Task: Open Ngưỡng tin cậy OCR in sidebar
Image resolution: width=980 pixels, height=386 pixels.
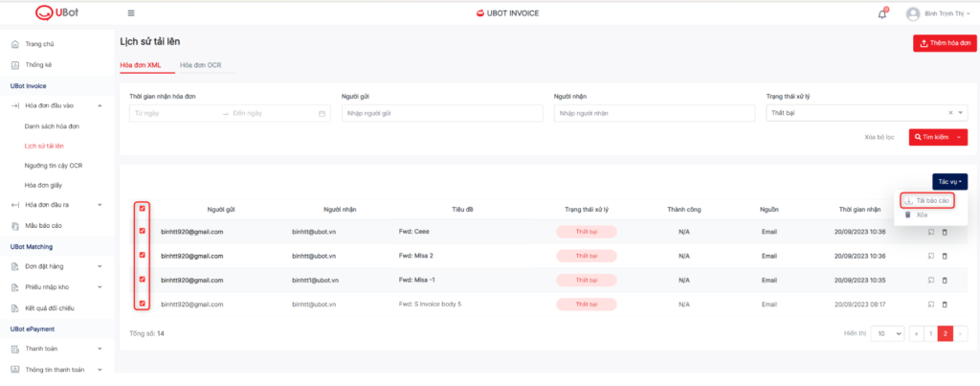Action: coord(54,166)
